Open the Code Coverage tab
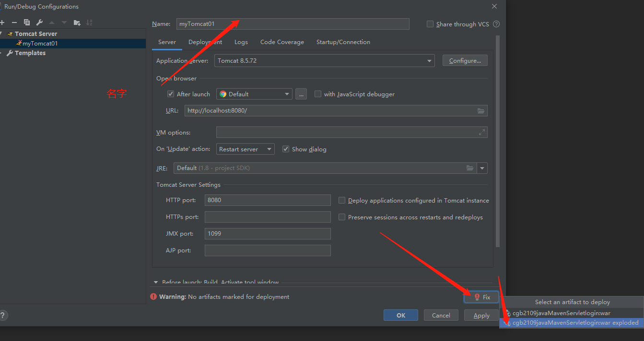 (x=282, y=42)
